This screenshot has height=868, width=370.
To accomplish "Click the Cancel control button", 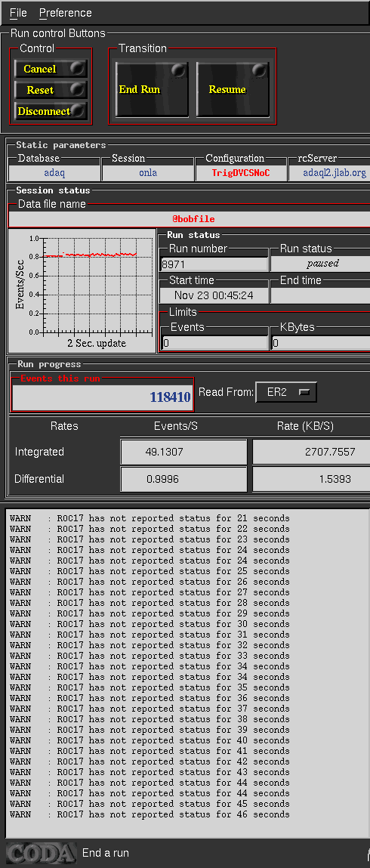I will click(x=51, y=70).
